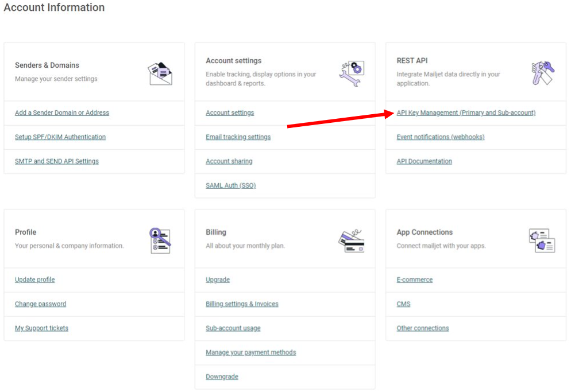The height and width of the screenshot is (392, 571).
Task: Open Setup SPF/DKIM Authentication link
Action: (60, 137)
